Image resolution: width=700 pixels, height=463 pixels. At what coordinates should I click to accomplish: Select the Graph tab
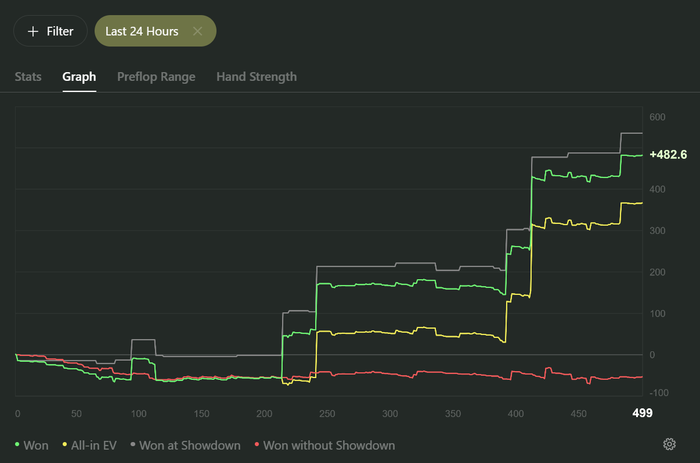click(x=79, y=76)
